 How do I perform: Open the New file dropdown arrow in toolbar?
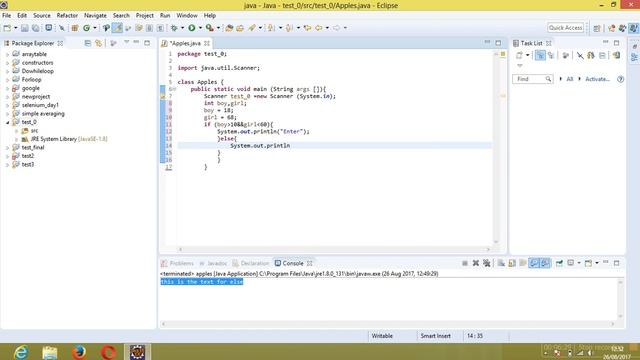pyautogui.click(x=16, y=28)
